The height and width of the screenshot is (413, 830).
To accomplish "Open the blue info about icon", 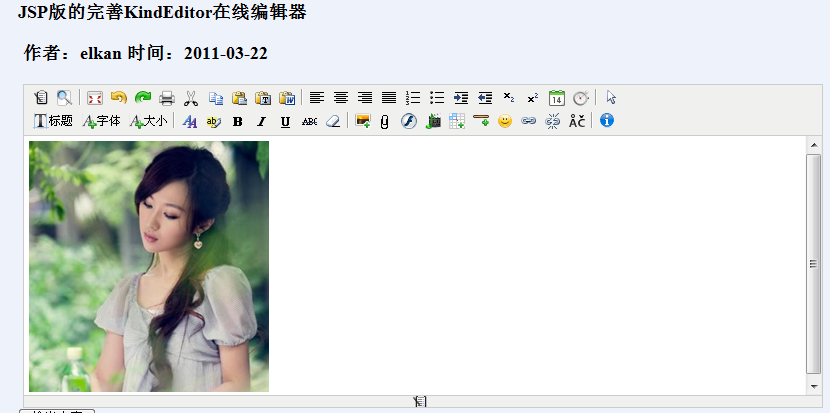I will [x=607, y=121].
